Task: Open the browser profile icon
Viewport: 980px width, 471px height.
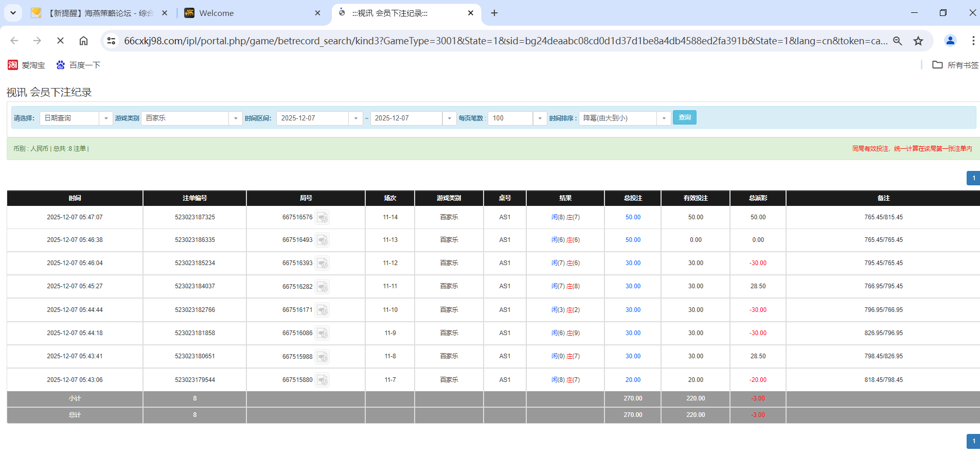Action: click(x=950, y=41)
